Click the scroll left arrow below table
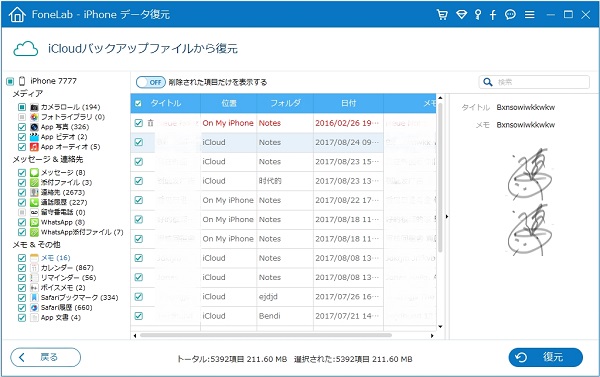Screen dimensions: 600x377 pos(135,336)
